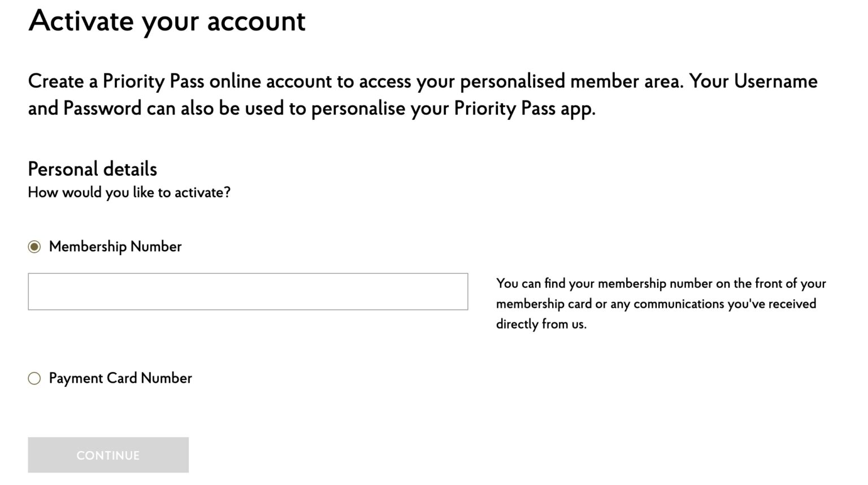
Task: Click the membership number helper text
Action: coord(660,304)
